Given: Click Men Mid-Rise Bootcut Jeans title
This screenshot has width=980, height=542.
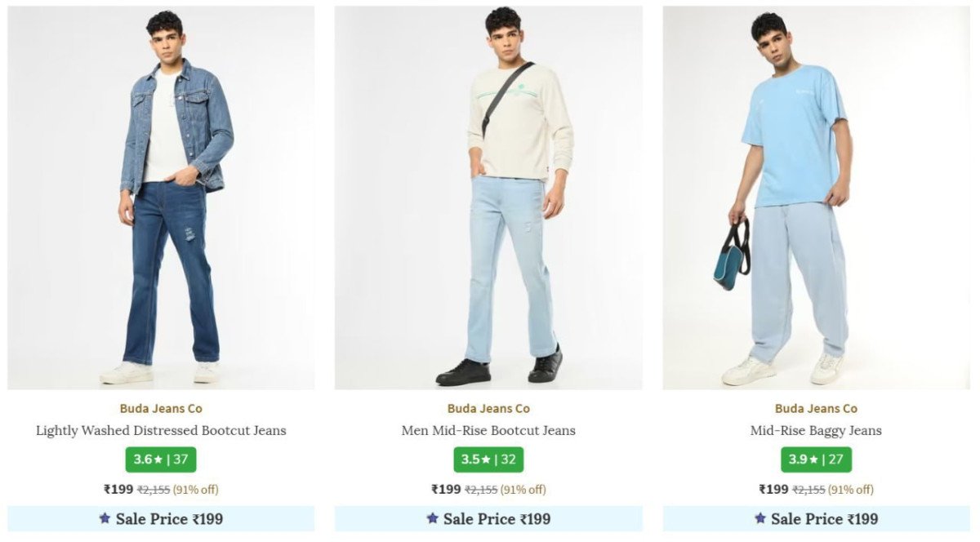Looking at the screenshot, I should [488, 430].
